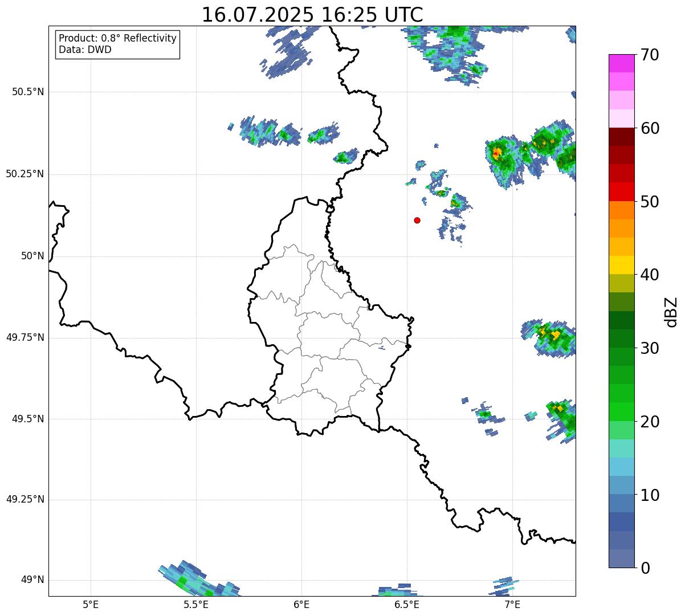The width and height of the screenshot is (685, 616).
Task: Click the 50.25°N latitude label
Action: point(25,174)
